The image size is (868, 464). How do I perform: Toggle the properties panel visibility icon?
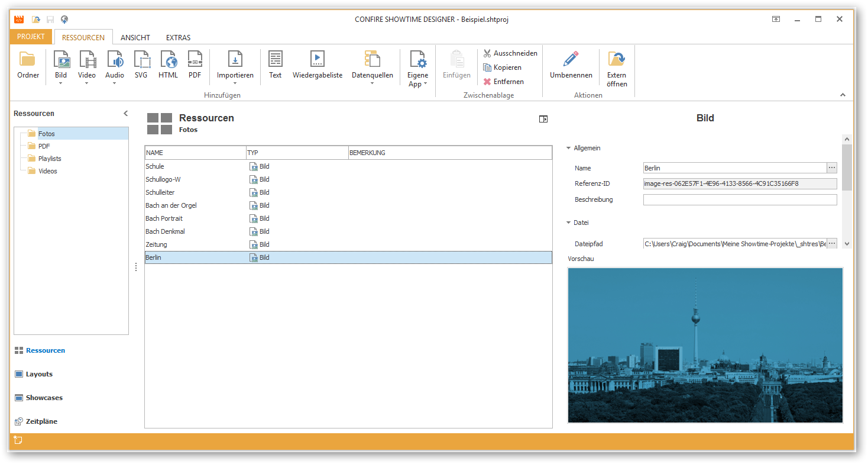click(x=543, y=119)
